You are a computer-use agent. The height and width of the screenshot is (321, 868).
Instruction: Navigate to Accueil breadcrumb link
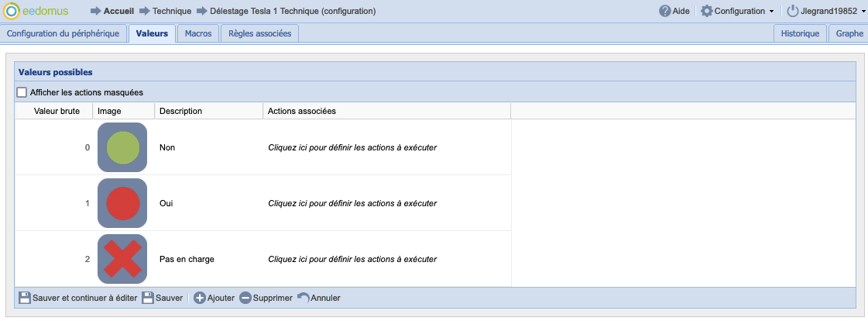coord(118,12)
